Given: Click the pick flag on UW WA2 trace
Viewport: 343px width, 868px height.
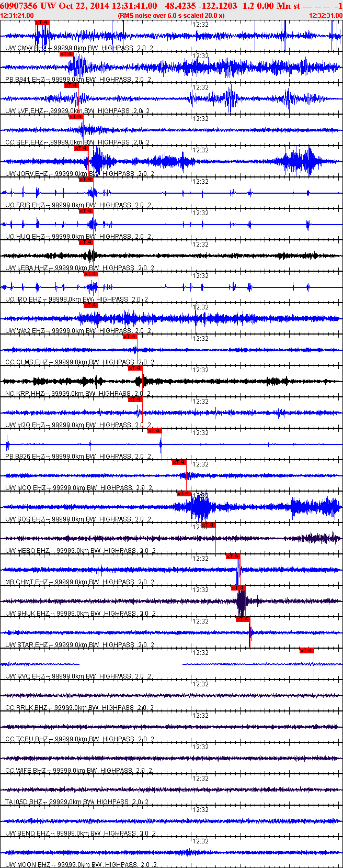Looking at the screenshot, I should tap(90, 305).
